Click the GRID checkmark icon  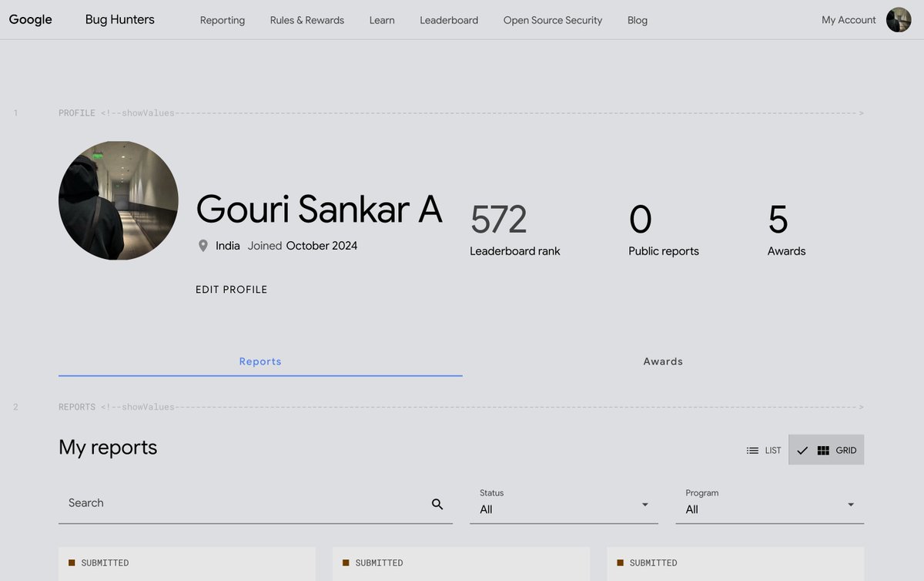[x=802, y=451]
